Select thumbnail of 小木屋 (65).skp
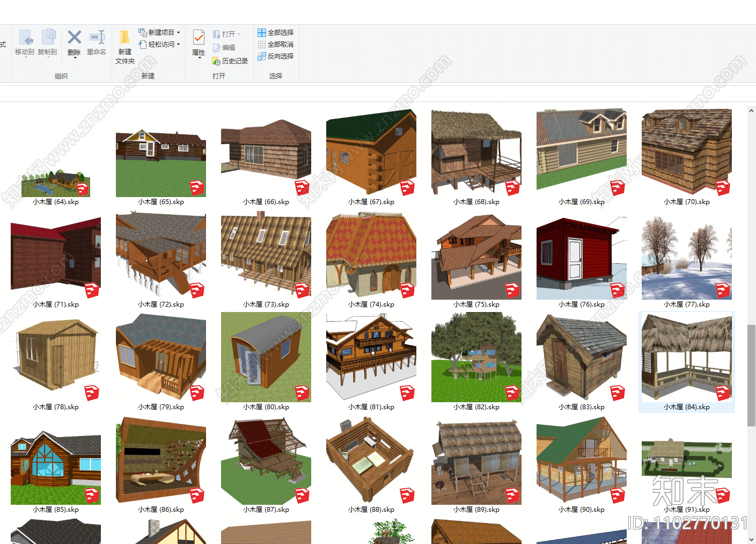Screen dimensions: 756x544 (x=161, y=163)
